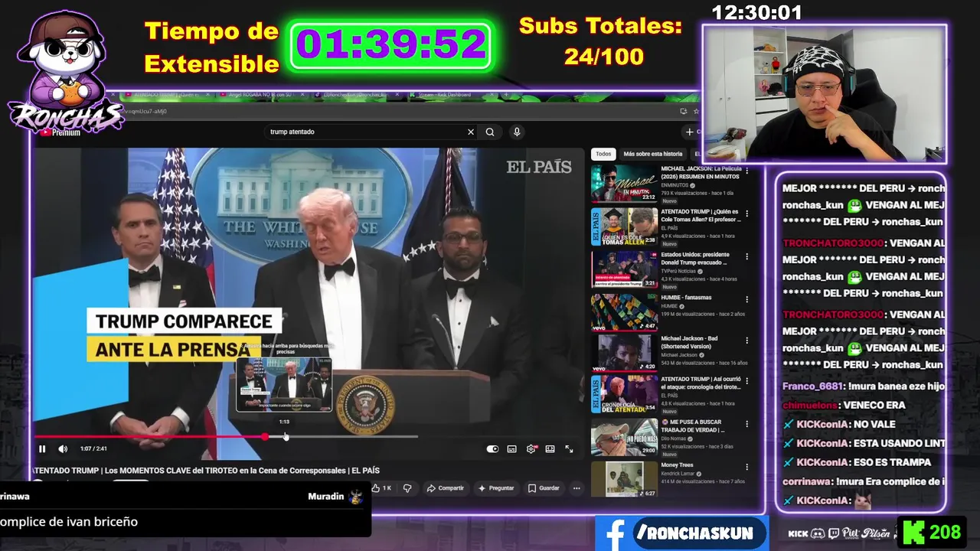This screenshot has width=980, height=551.
Task: Open options for 'Así ocurrió el ataque'
Action: click(x=747, y=380)
